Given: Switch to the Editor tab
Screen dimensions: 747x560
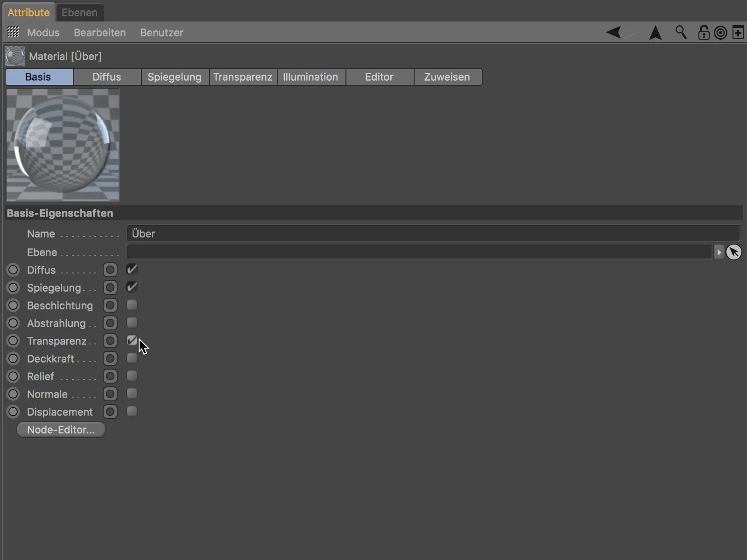Looking at the screenshot, I should [380, 77].
